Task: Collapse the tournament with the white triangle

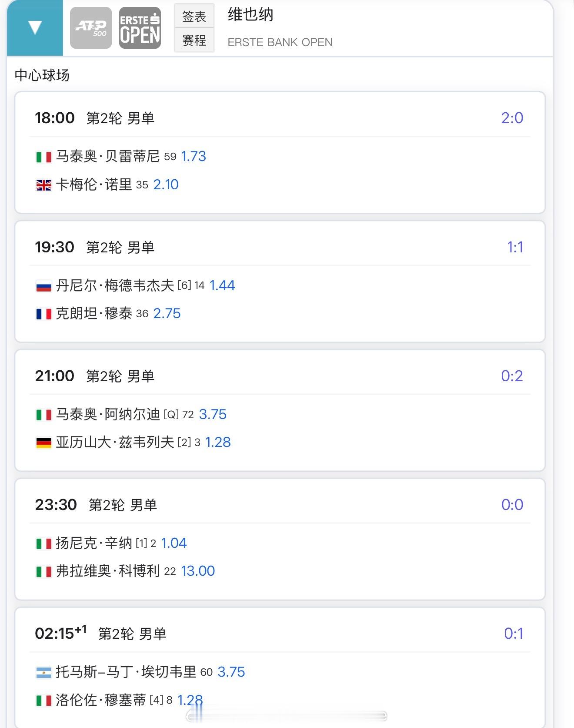Action: click(x=35, y=28)
